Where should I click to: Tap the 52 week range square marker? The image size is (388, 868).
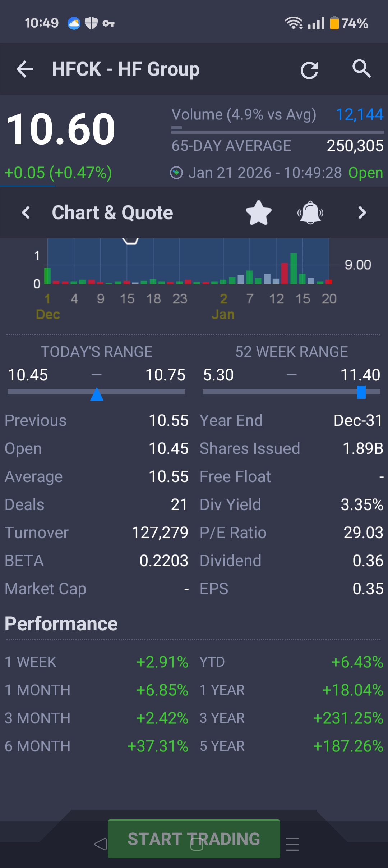[x=361, y=392]
